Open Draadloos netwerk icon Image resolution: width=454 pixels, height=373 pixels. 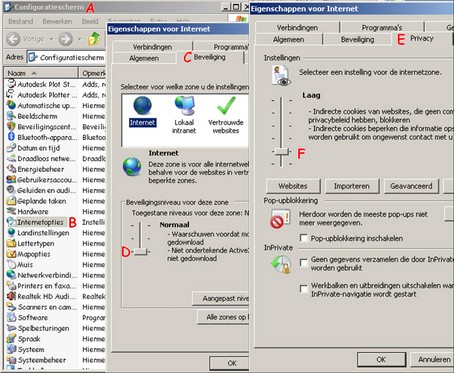pos(12,158)
